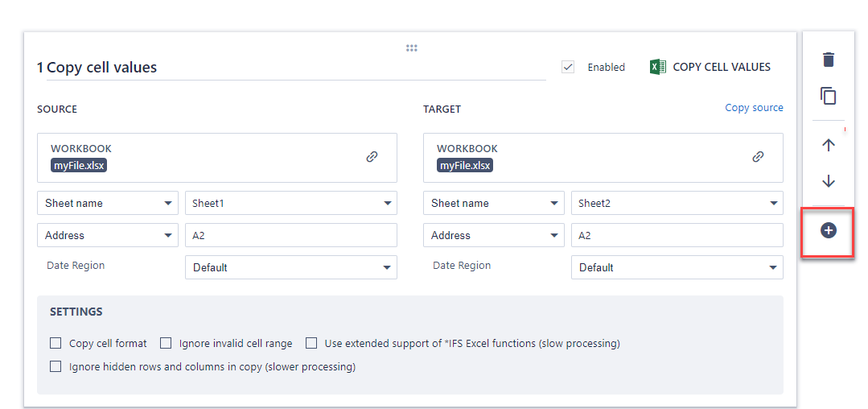Image resolution: width=868 pixels, height=409 pixels.
Task: Click link icon in source workbook
Action: 372,157
